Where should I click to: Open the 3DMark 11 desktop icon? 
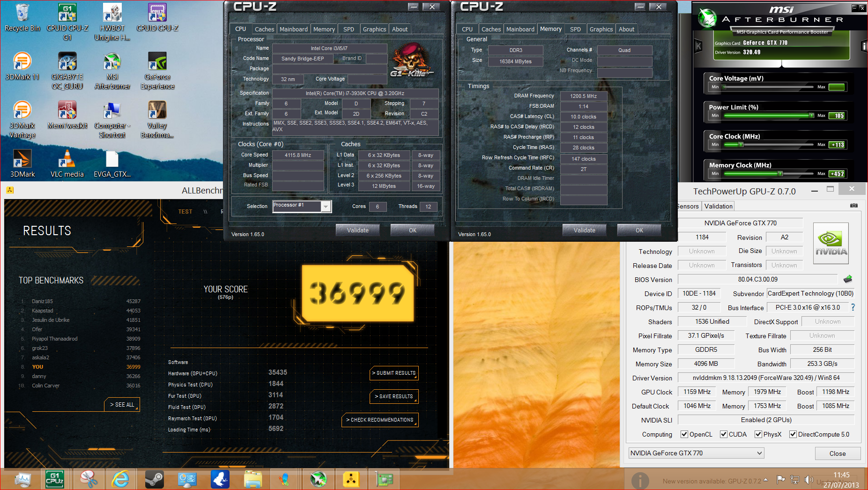click(x=22, y=67)
